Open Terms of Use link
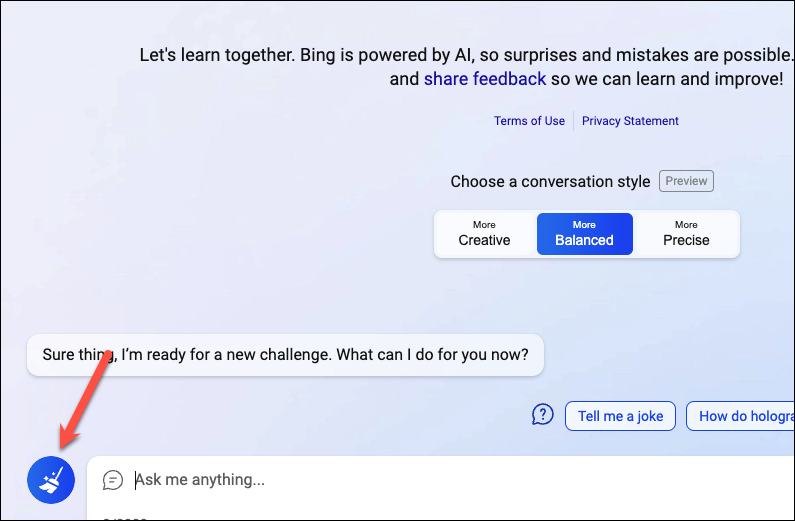 529,121
